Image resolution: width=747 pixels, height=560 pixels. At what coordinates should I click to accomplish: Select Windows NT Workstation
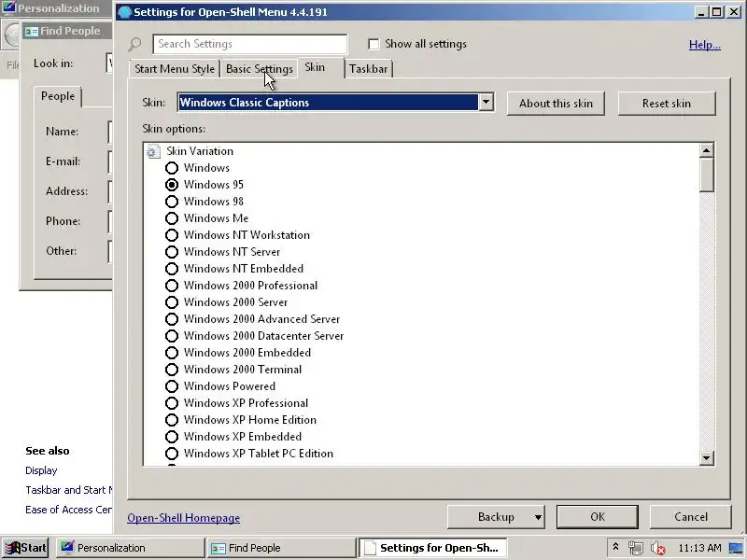[172, 235]
